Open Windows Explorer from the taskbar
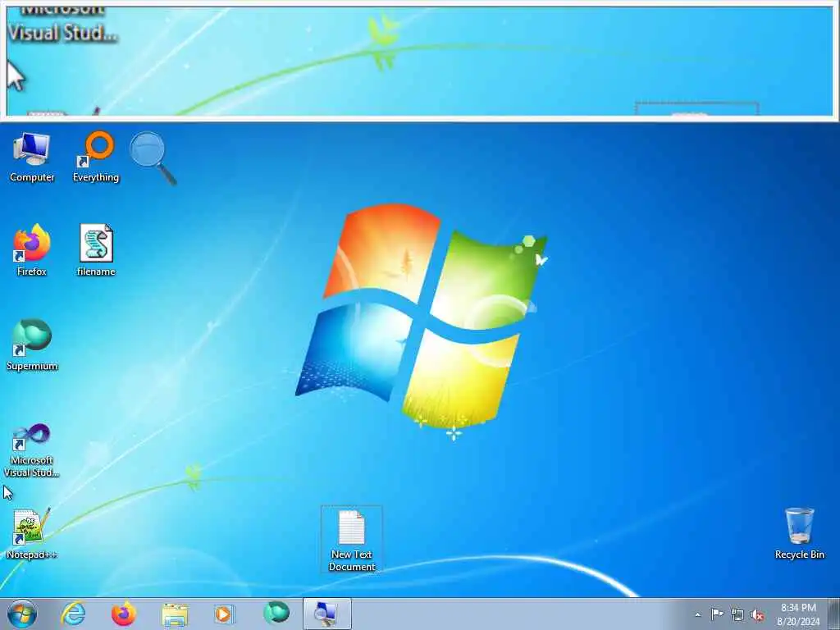The height and width of the screenshot is (630, 840). point(175,614)
